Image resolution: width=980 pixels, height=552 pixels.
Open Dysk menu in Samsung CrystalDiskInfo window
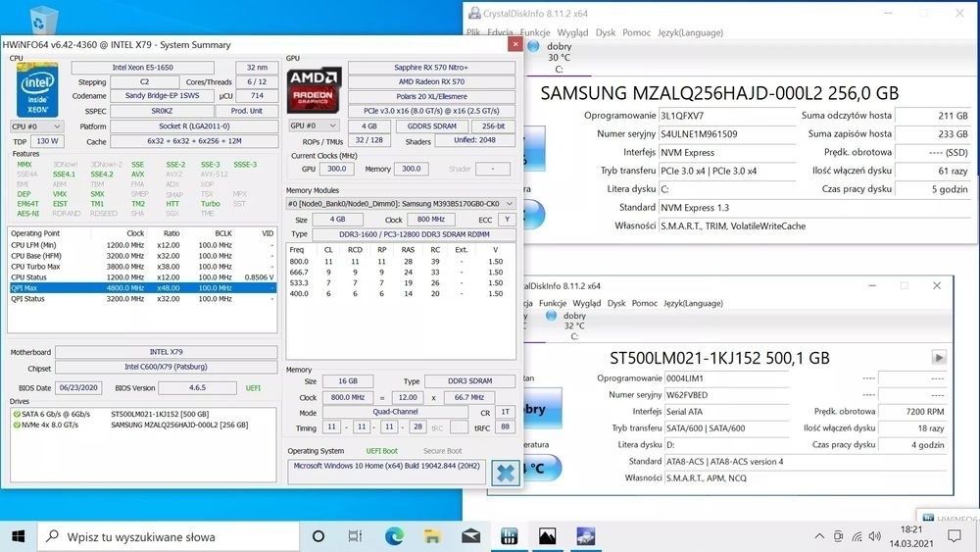[605, 32]
